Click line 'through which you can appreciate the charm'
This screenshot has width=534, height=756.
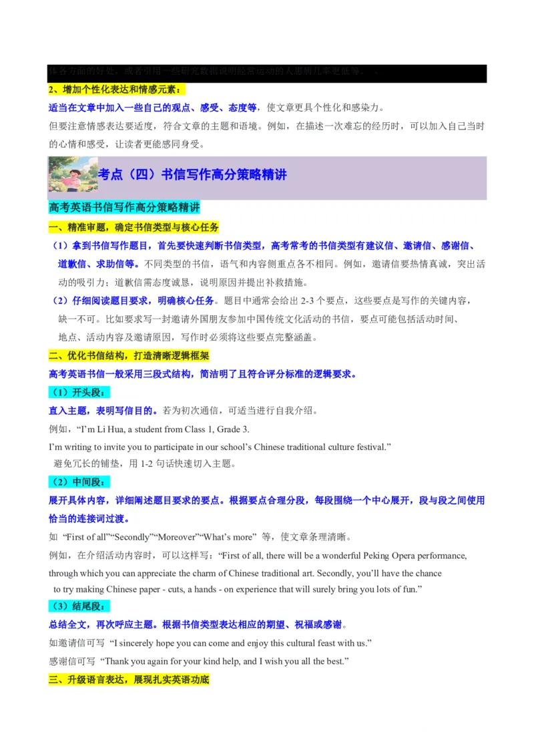click(246, 573)
